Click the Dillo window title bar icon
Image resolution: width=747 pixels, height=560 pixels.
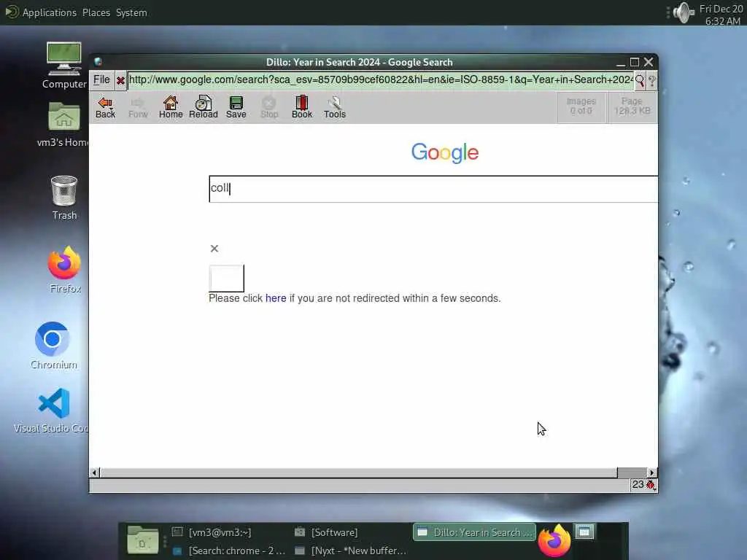click(x=98, y=61)
